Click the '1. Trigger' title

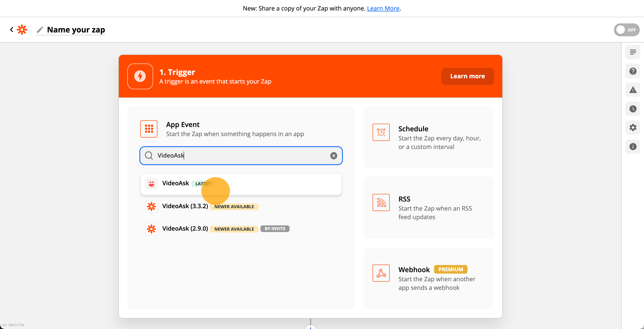coord(177,72)
